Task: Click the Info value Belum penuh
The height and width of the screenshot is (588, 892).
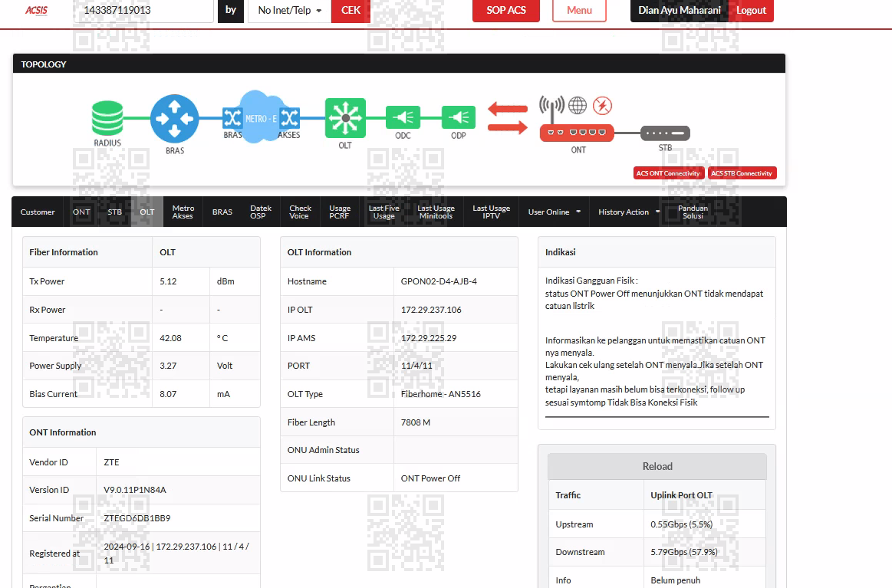Action: click(x=675, y=580)
